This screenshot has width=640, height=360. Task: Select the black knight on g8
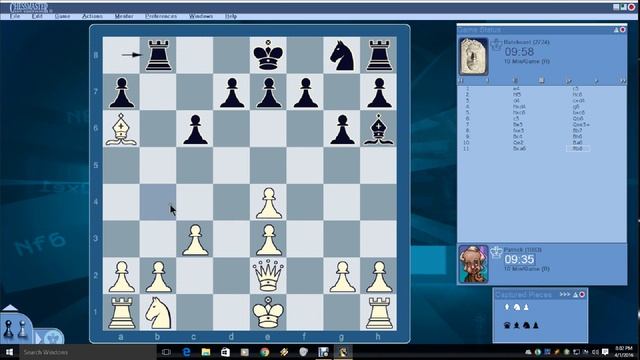[342, 56]
